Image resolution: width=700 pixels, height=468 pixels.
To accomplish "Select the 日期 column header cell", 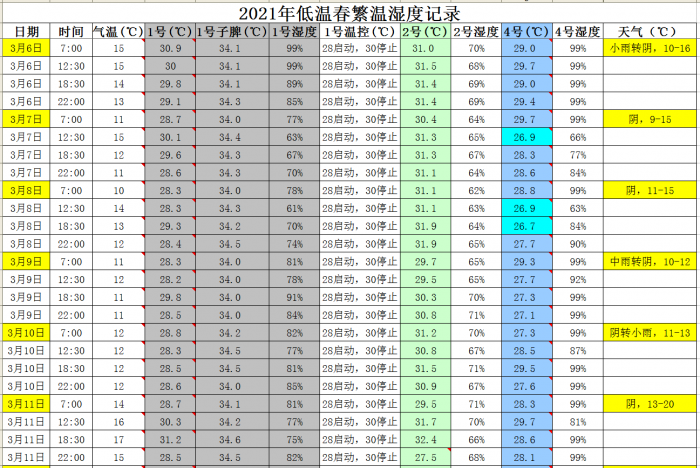I will [26, 32].
